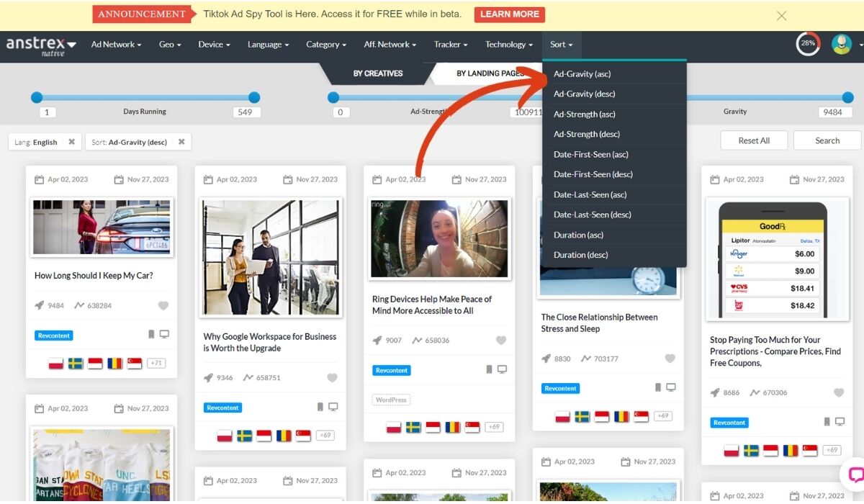Screen dimensions: 864x504
Task: Open the Aff. Network dropdown
Action: coord(390,45)
